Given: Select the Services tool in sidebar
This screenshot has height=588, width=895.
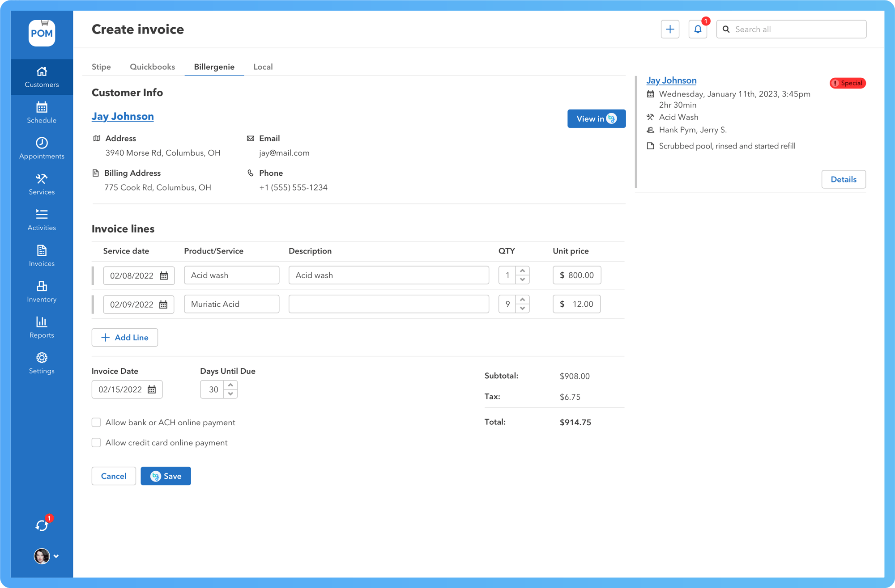Looking at the screenshot, I should 42,183.
